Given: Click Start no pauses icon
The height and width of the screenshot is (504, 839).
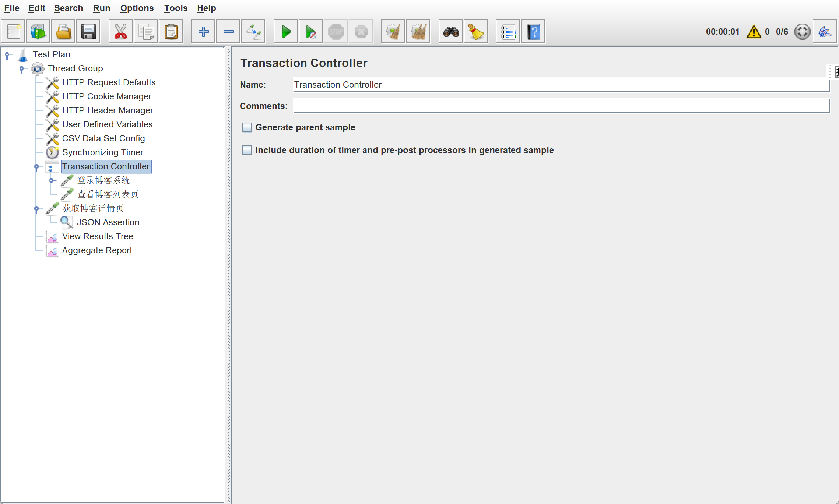Looking at the screenshot, I should (310, 32).
